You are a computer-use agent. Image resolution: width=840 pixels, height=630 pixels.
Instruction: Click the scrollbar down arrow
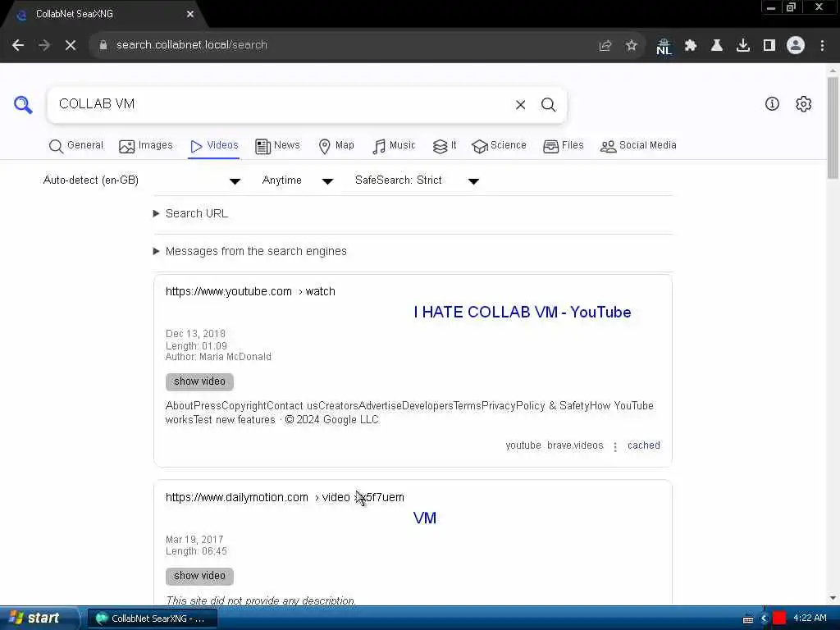[833, 598]
